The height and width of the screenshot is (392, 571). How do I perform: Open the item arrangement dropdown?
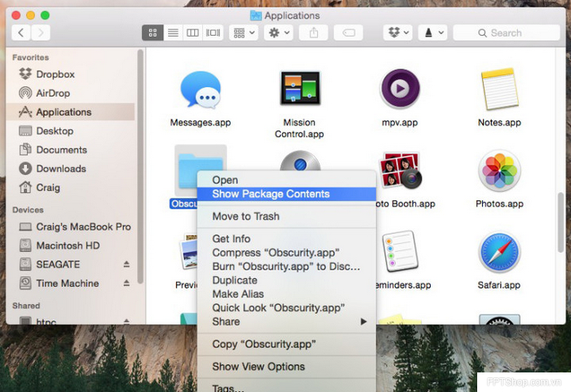click(244, 33)
